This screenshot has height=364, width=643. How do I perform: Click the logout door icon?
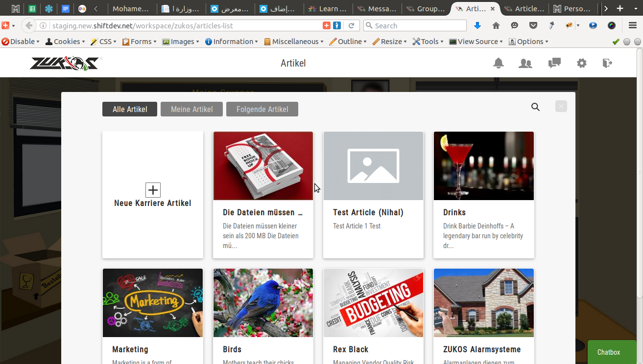pos(607,63)
